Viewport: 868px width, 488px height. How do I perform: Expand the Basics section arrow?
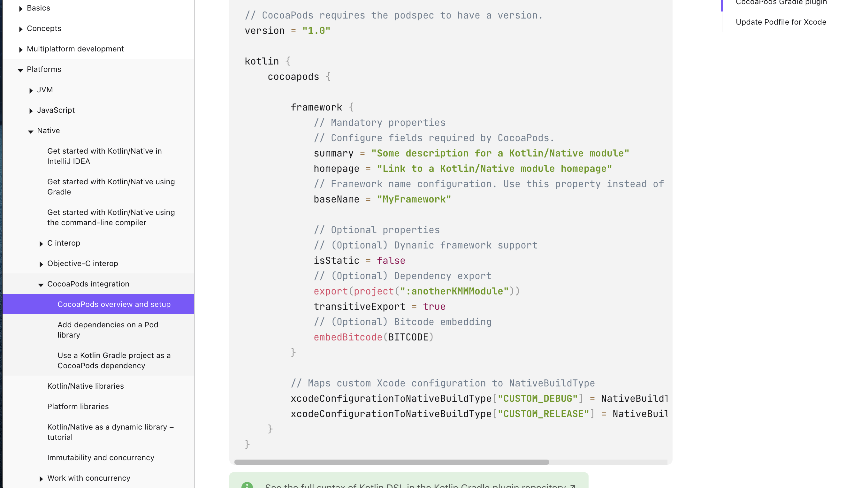pyautogui.click(x=20, y=8)
